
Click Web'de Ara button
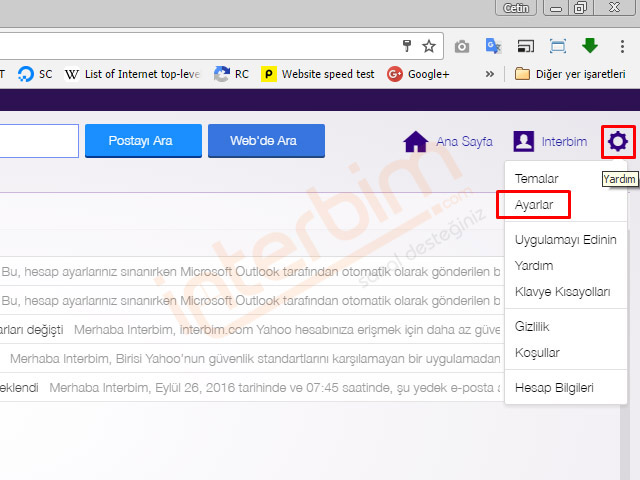coord(267,141)
